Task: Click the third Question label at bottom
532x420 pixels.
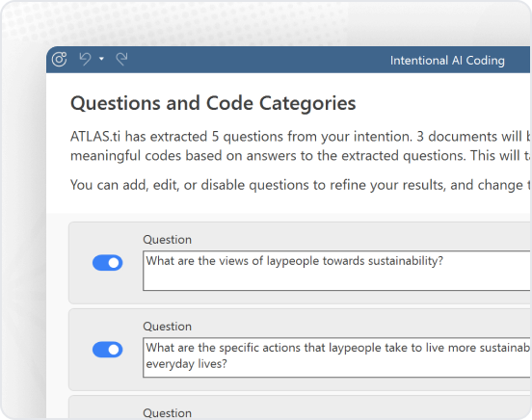Action: coord(168,413)
